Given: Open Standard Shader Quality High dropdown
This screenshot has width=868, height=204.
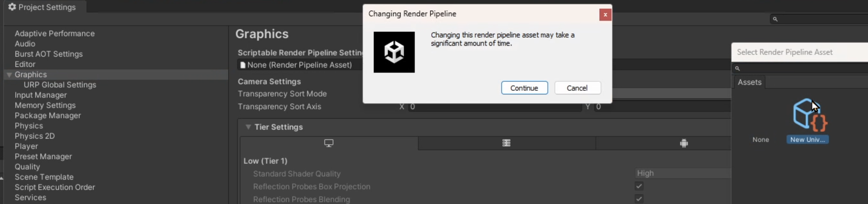Looking at the screenshot, I should [682, 173].
